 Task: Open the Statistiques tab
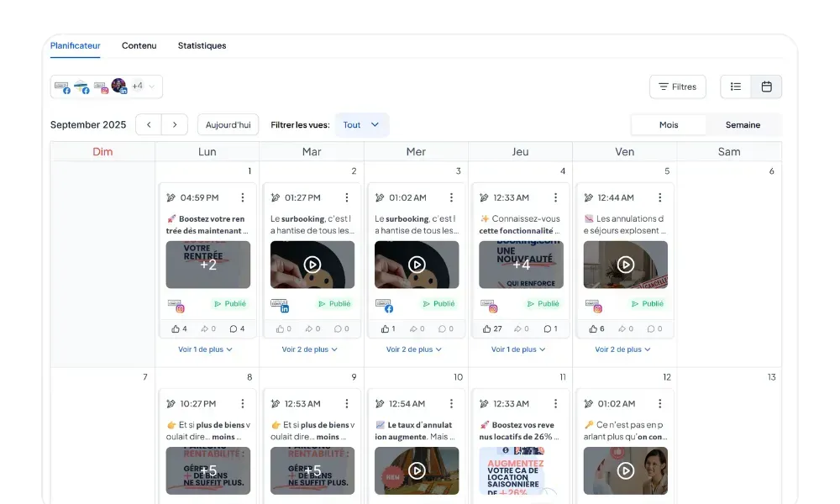point(202,45)
